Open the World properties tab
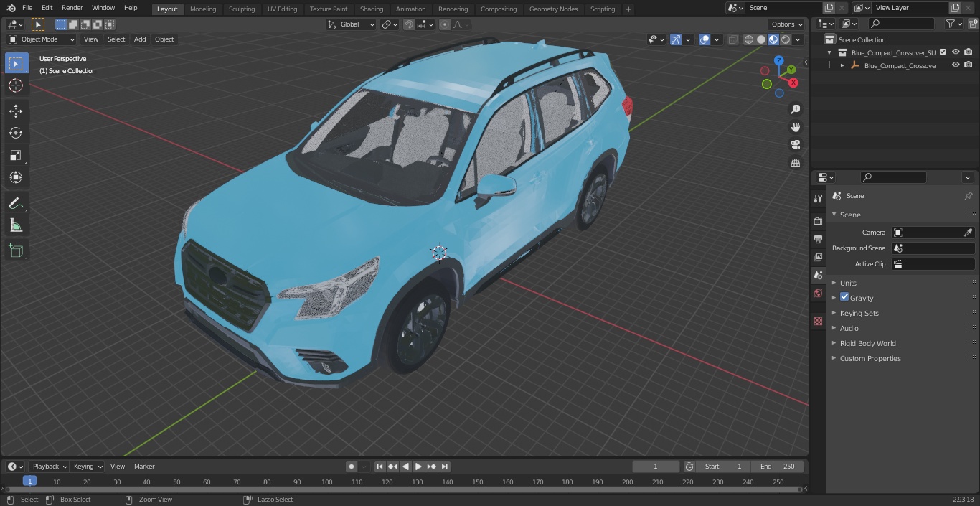 (x=818, y=293)
